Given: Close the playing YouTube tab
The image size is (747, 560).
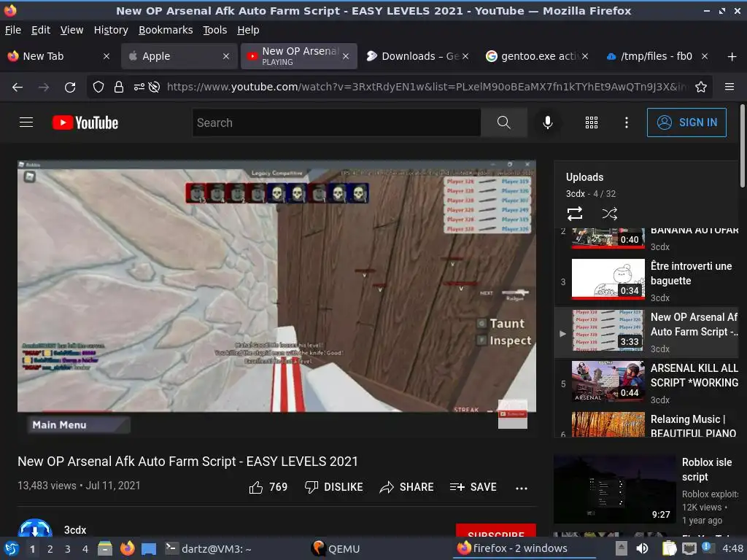Looking at the screenshot, I should (346, 56).
